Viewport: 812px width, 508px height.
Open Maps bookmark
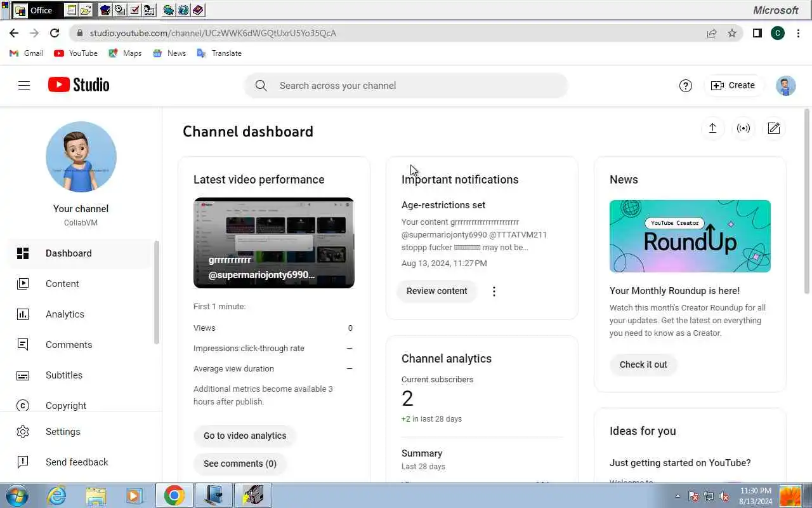(x=125, y=53)
